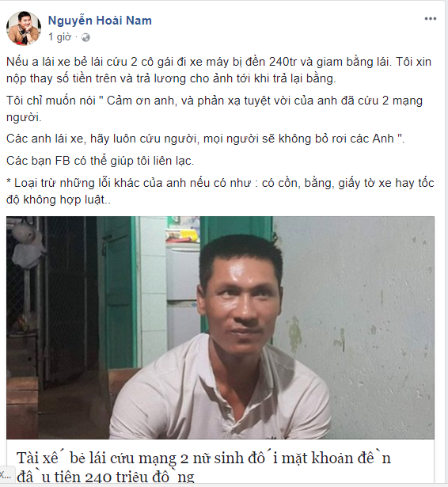Open Nguyễn Hoài Nam's profile picture
Viewport: 448px width, 487px height.
point(24,28)
